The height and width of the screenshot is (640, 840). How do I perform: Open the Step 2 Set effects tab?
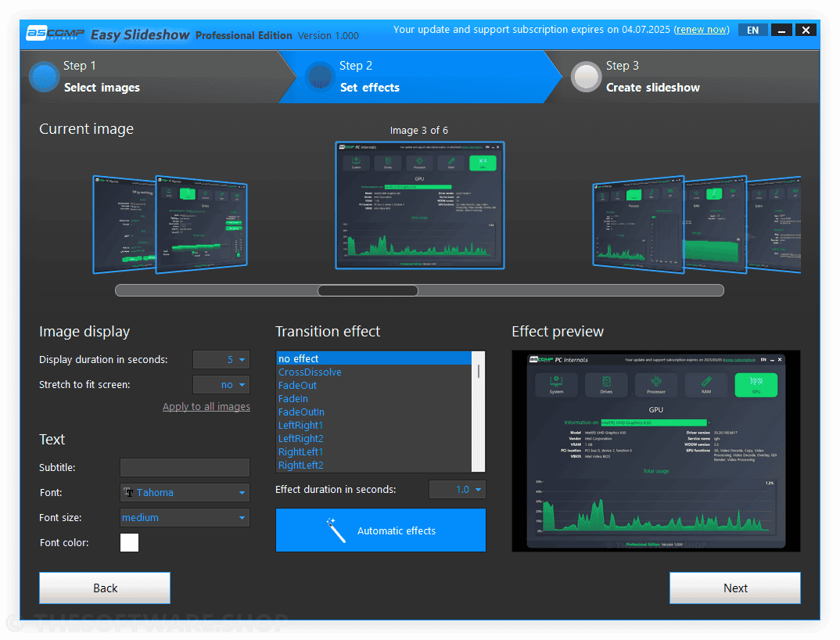(x=421, y=77)
